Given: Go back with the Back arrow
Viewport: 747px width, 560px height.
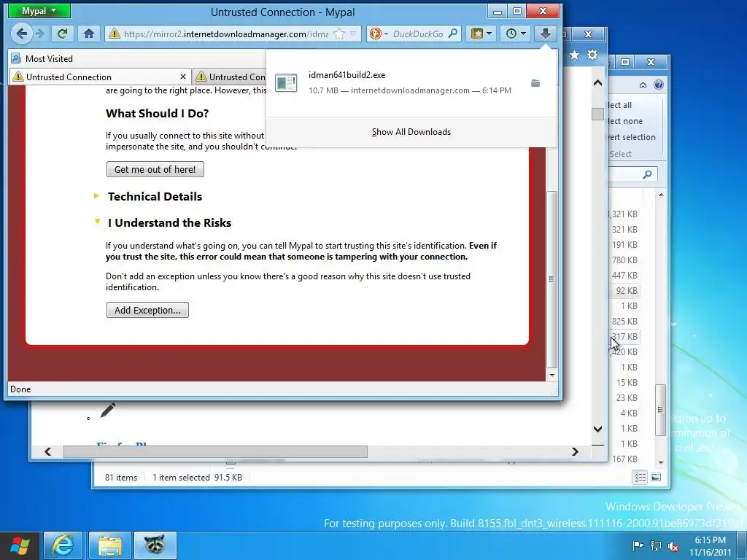Looking at the screenshot, I should (x=21, y=34).
